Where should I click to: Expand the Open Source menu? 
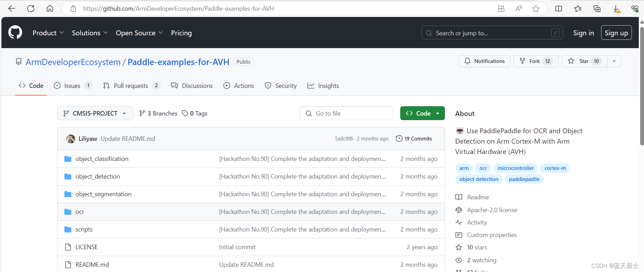point(139,33)
